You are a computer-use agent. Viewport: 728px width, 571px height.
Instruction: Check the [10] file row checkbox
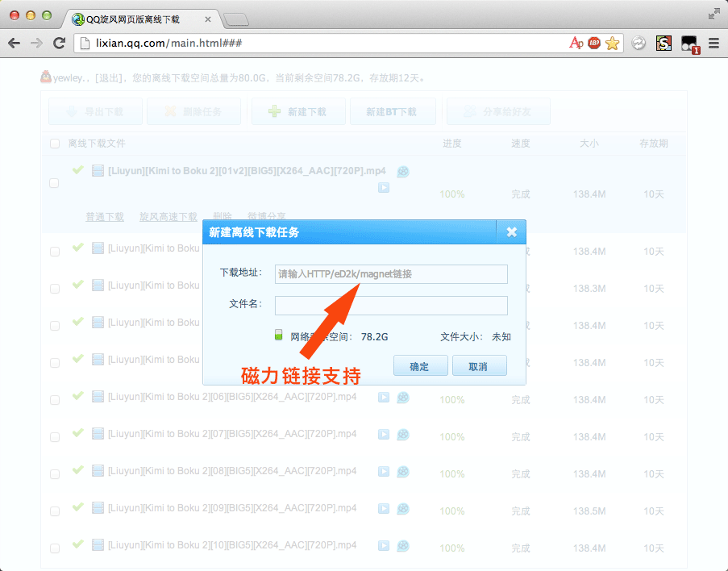point(55,548)
